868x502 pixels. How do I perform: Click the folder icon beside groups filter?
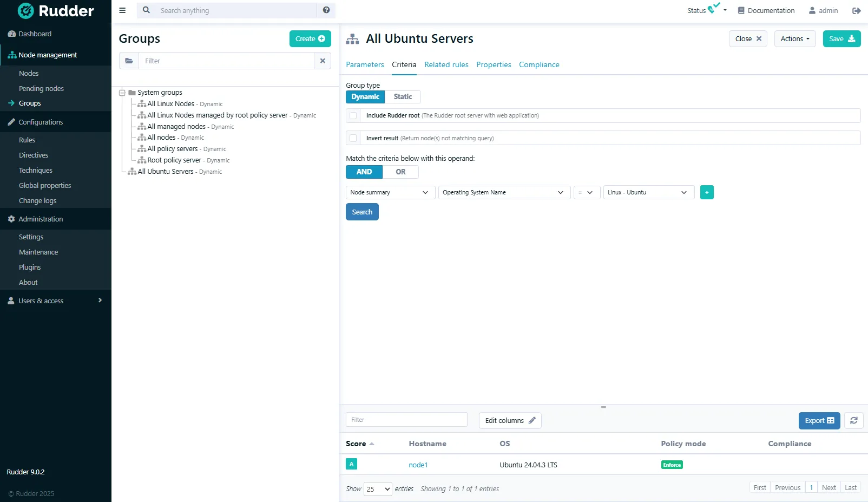[x=129, y=61]
